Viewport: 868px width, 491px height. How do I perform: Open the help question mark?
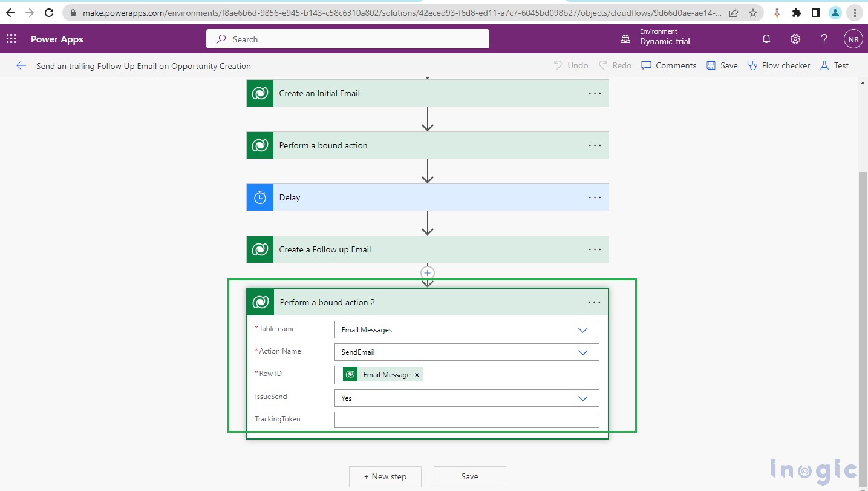[x=824, y=39]
